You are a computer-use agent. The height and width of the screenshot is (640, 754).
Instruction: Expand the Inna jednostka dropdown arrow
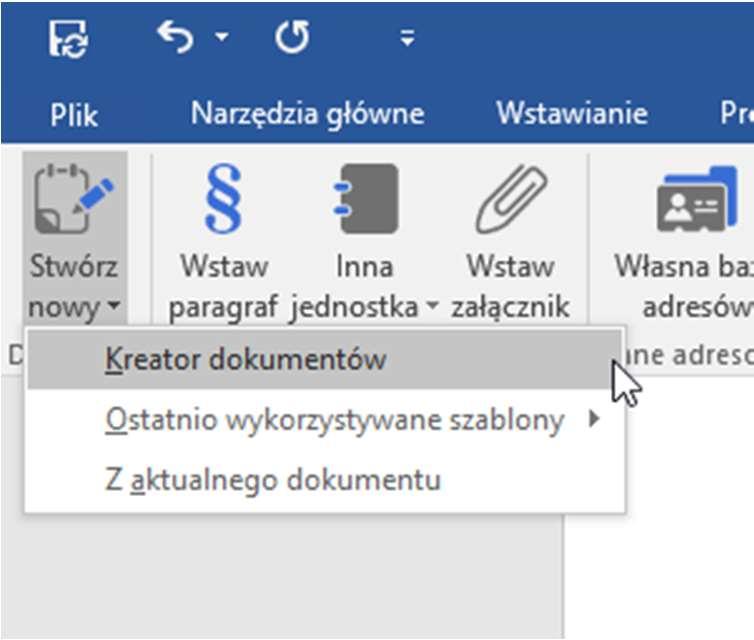[432, 305]
